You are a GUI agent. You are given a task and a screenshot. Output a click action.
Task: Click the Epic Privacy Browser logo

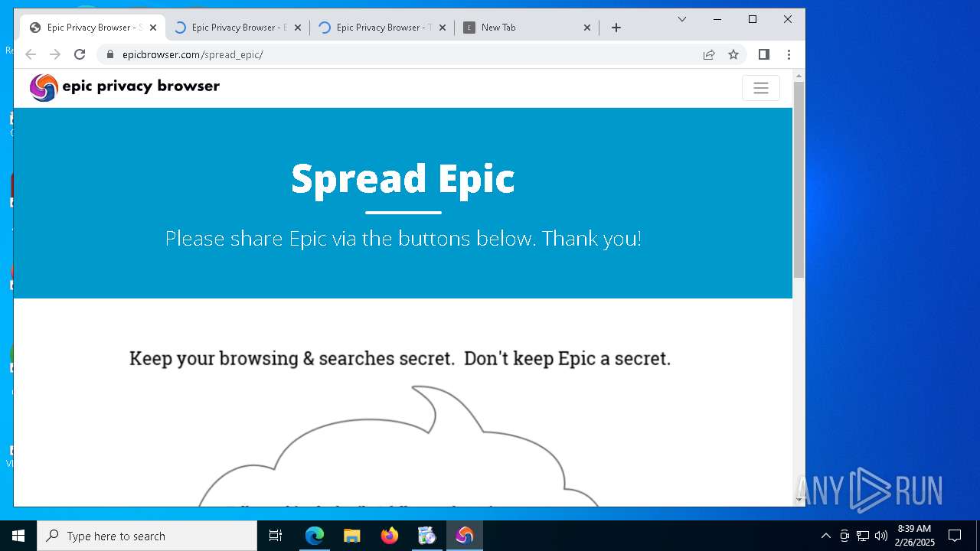[125, 87]
